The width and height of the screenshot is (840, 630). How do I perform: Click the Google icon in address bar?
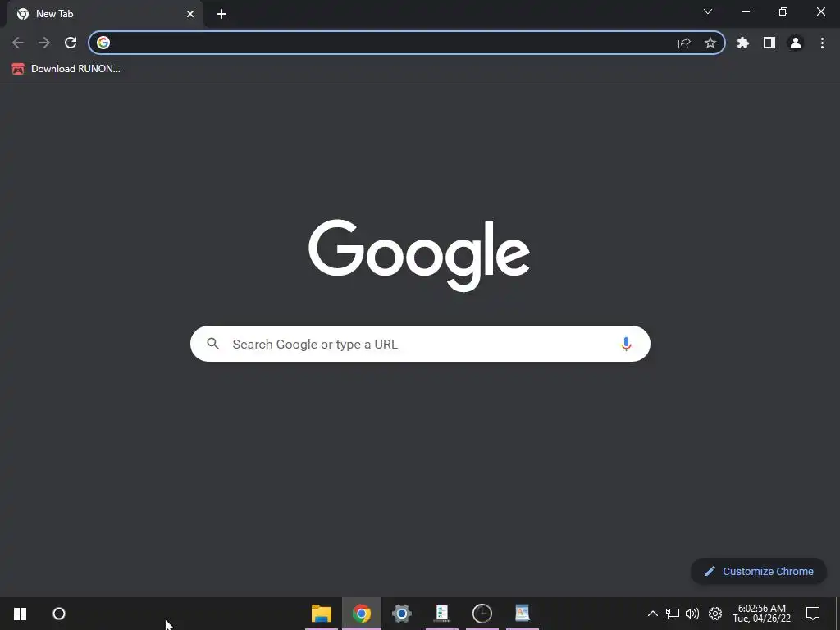coord(103,43)
